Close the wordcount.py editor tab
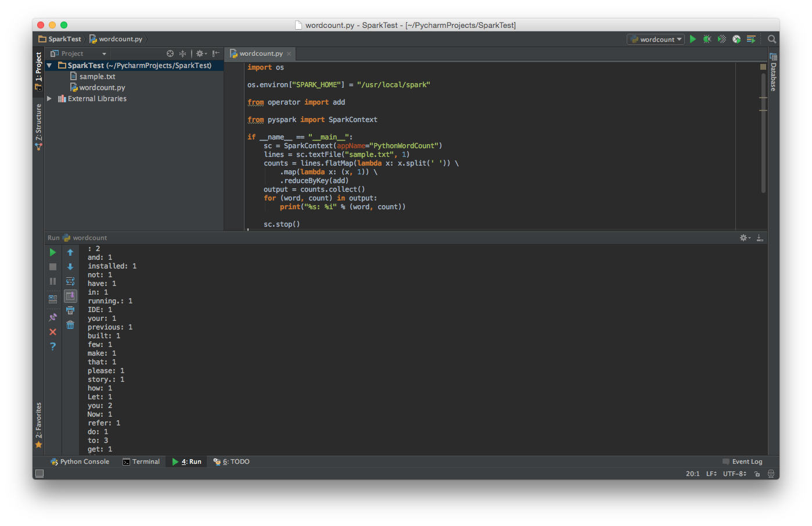Screen dimensions: 812x526 289,54
